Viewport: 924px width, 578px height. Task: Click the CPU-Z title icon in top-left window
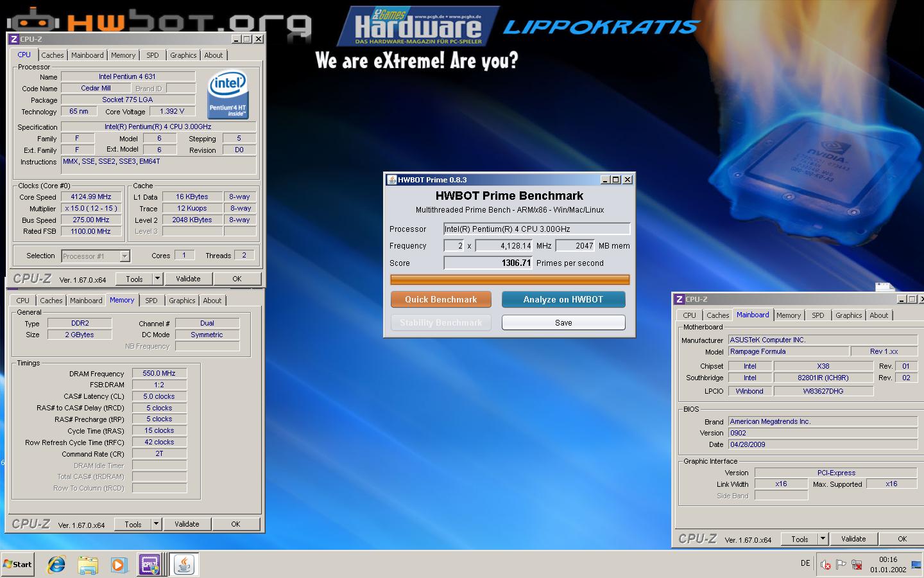pos(13,39)
